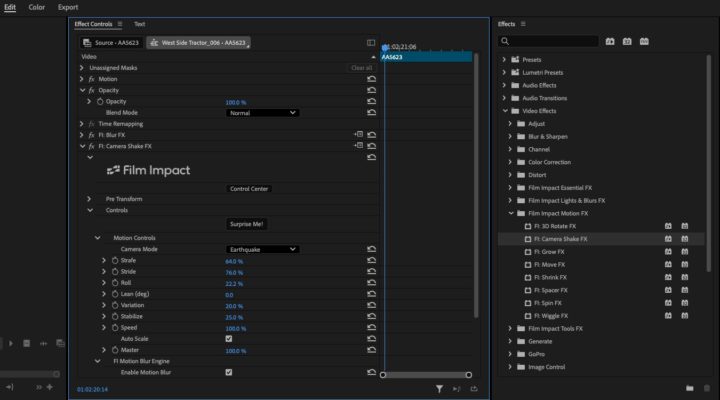The height and width of the screenshot is (400, 720).
Task: Click the 32-bit Color filter badge
Action: (x=627, y=41)
